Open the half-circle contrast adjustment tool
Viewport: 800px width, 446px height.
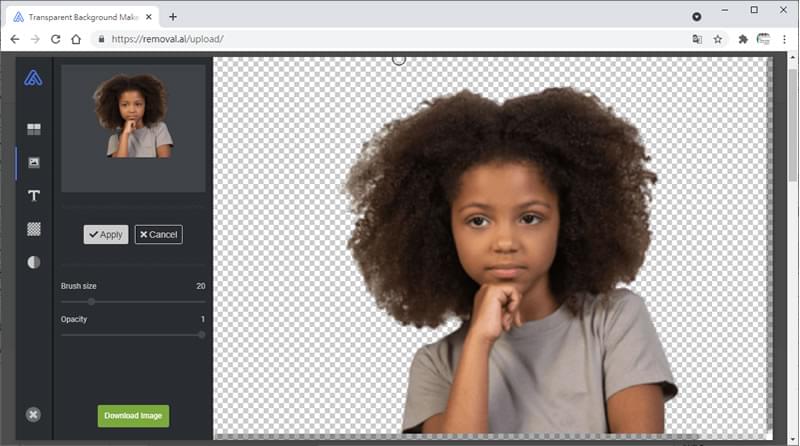coord(34,262)
